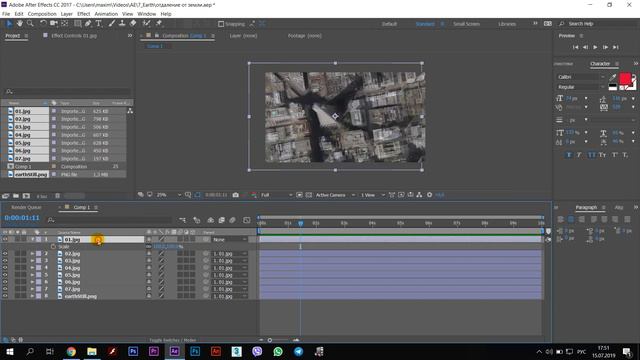Click the red fill color swatch
This screenshot has width=640, height=360.
tap(624, 78)
